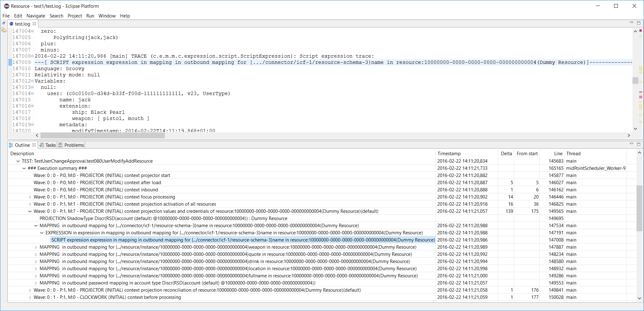Toggle folding for line 147012 Variables
644x311 pixels.
[x=32, y=81]
